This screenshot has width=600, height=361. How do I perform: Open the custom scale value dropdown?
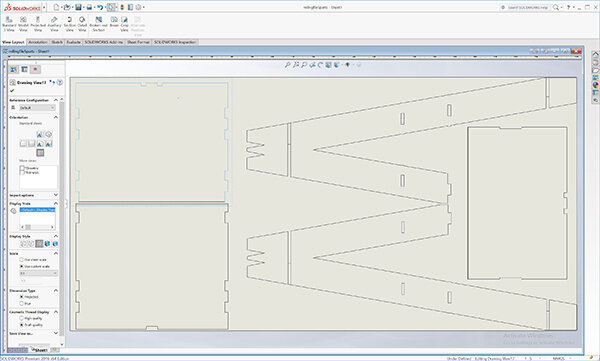click(38, 273)
